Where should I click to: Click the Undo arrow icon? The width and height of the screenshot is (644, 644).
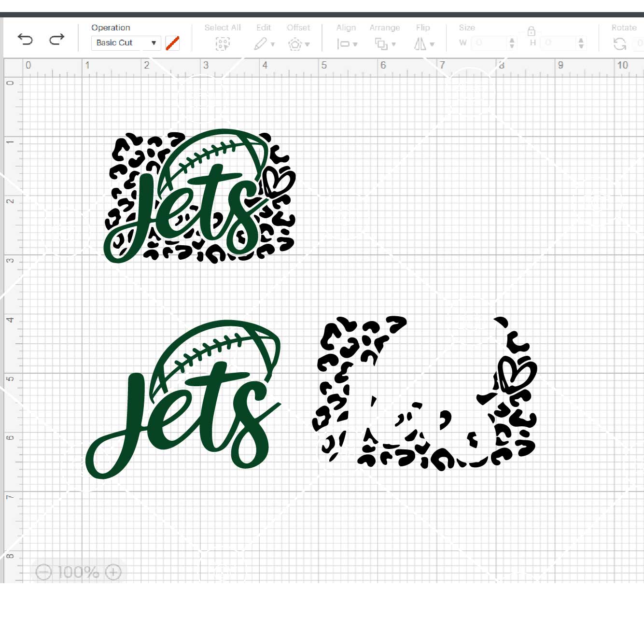pos(25,39)
